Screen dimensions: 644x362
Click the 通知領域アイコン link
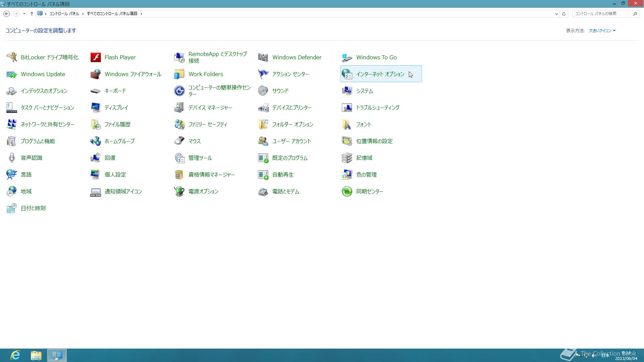[123, 191]
